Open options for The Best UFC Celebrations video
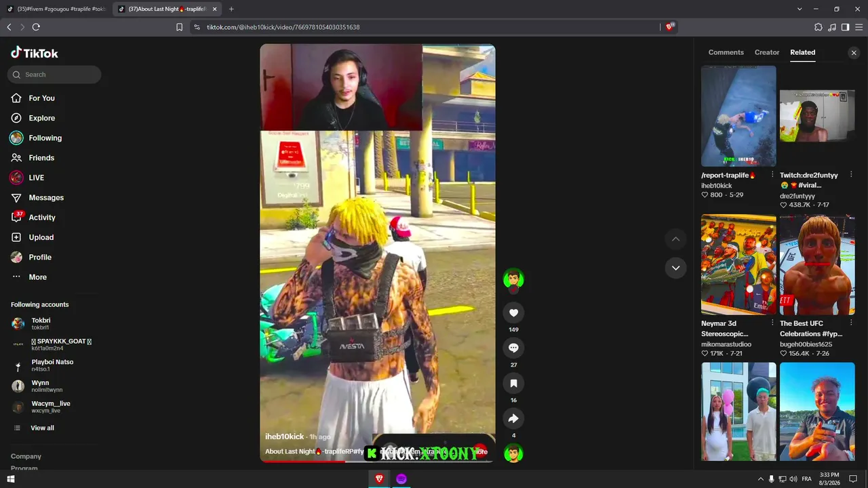Screen dimensions: 868x488 (851, 323)
